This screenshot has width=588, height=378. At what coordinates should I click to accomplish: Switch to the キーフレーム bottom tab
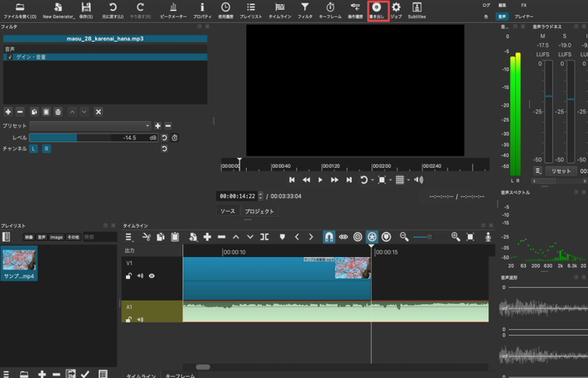tap(181, 375)
